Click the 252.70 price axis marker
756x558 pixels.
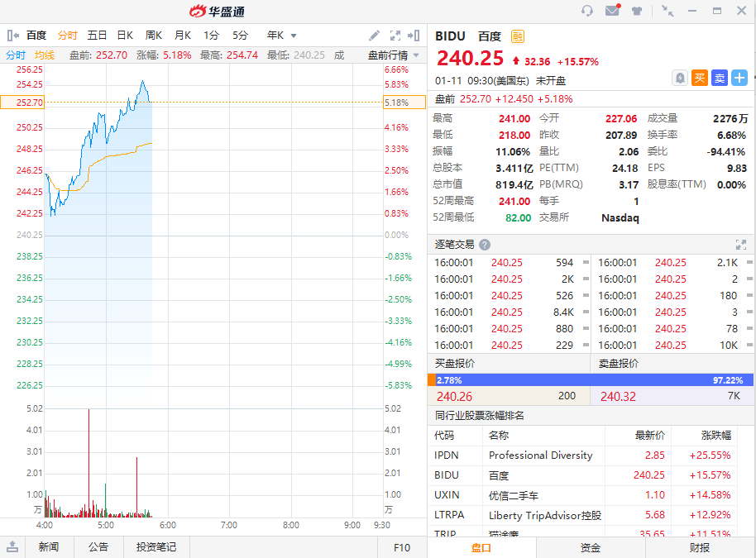22,103
